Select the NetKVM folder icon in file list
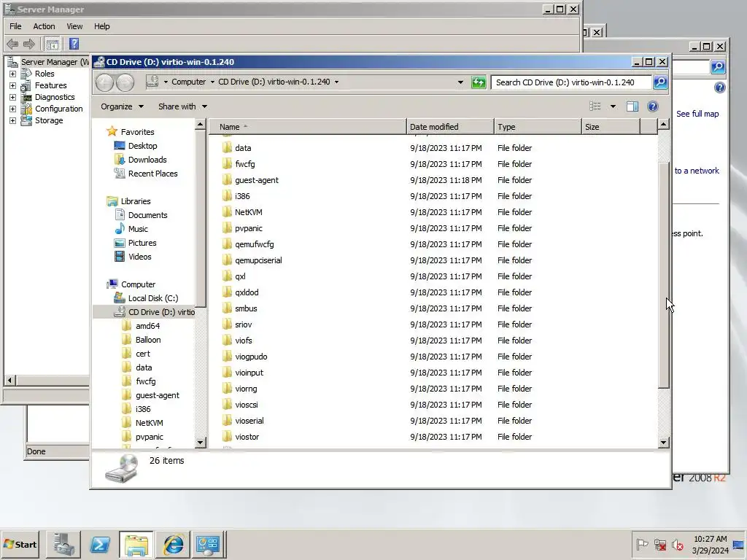Viewport: 747px width, 560px height. 228,211
